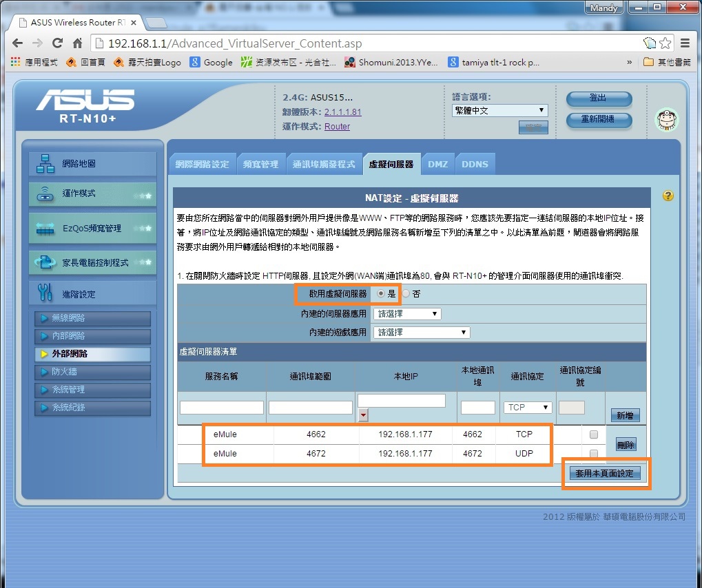Screen dimensions: 702x588
Task: Open 家長電腦控制程式 parental control
Action: [93, 262]
